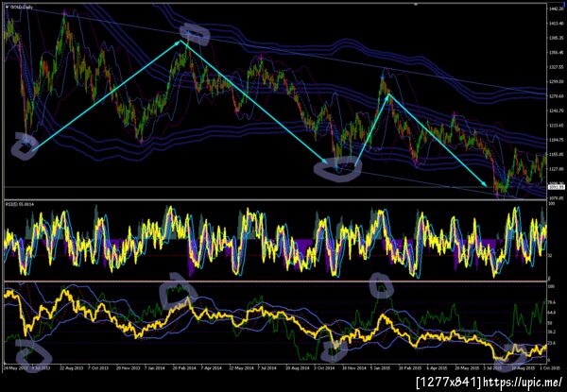Click the triangle before GOLD,Daily title
This screenshot has height=392, width=567.
tap(7, 7)
